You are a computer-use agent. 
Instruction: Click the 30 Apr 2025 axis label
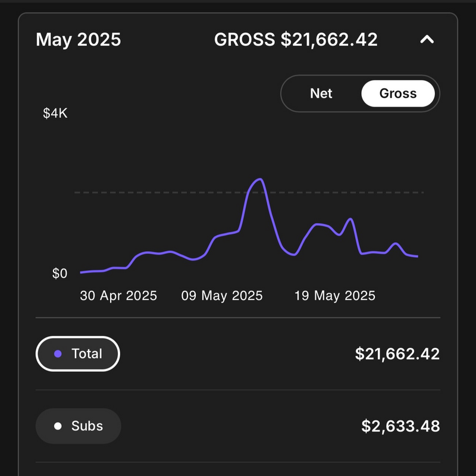coord(118,296)
